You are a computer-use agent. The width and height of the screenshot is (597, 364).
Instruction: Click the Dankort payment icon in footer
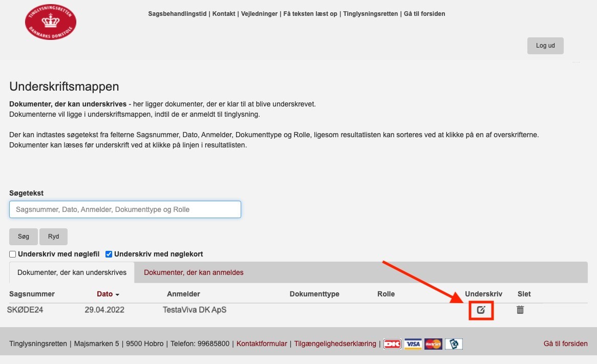393,344
